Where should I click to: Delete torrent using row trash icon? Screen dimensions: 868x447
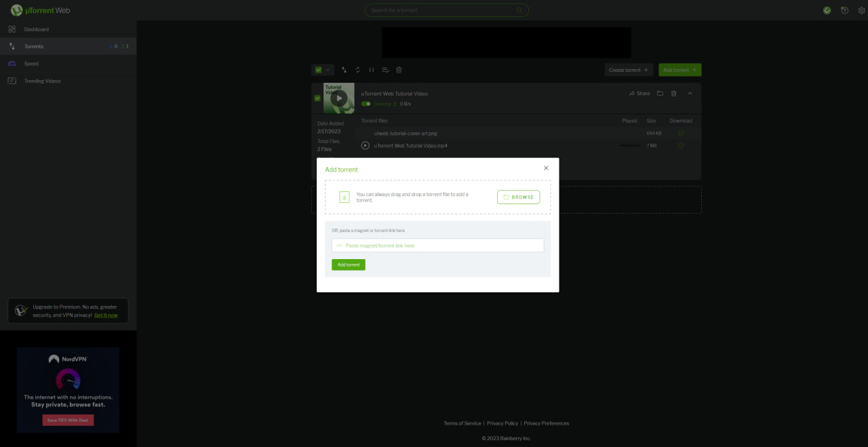[673, 94]
